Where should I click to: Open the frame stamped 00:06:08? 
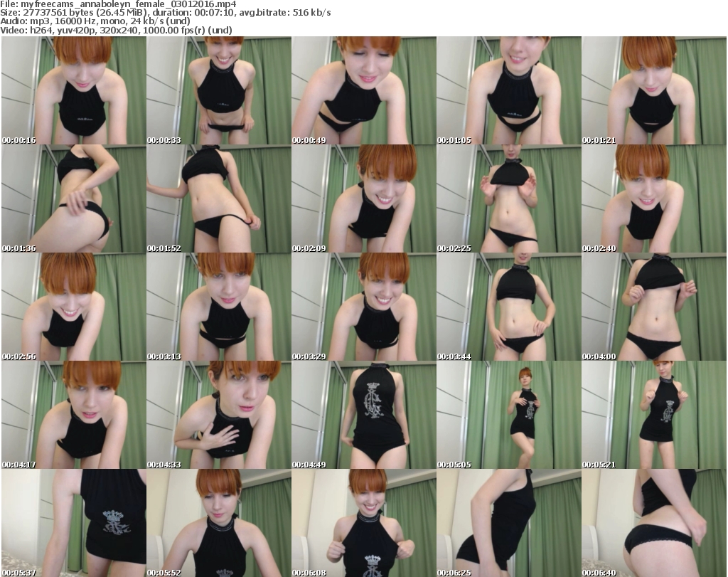point(363,523)
